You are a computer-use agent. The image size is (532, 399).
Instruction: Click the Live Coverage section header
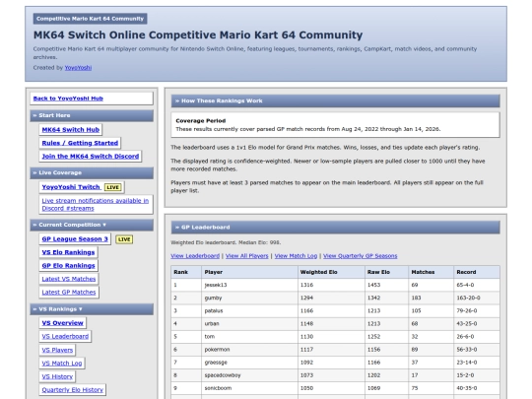tap(92, 173)
